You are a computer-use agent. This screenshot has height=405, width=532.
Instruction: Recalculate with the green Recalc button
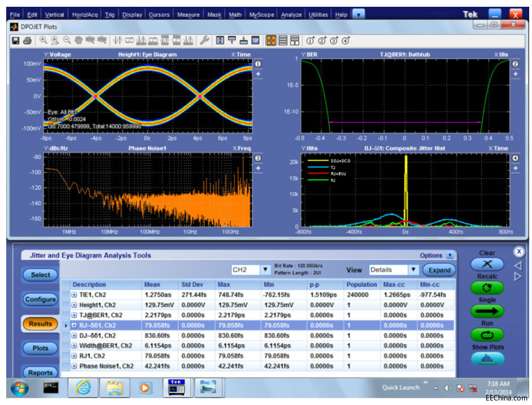[x=487, y=288]
